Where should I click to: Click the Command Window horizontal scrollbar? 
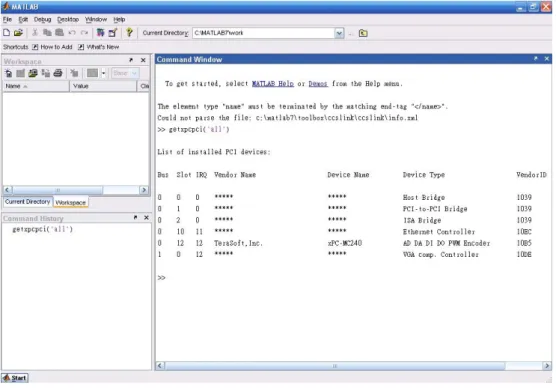[335, 366]
